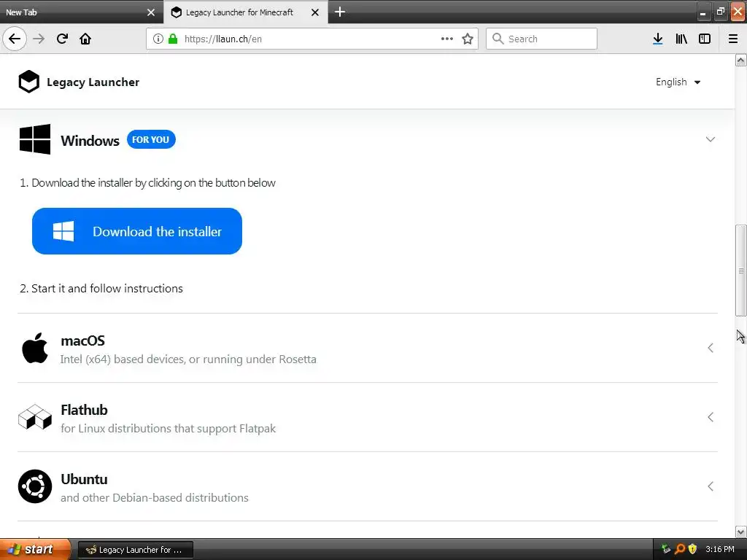Close the Legacy Launcher for Minecraft tab
This screenshot has height=560, width=747.
[x=315, y=12]
